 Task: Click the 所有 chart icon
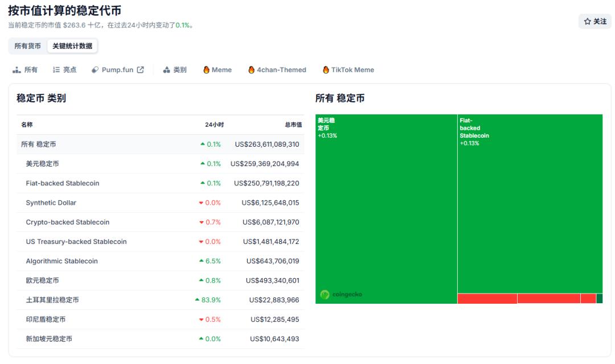[x=17, y=70]
